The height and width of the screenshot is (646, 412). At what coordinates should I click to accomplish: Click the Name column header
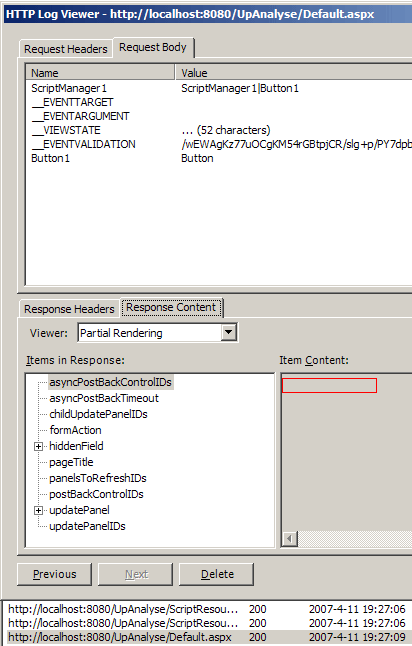(100, 73)
